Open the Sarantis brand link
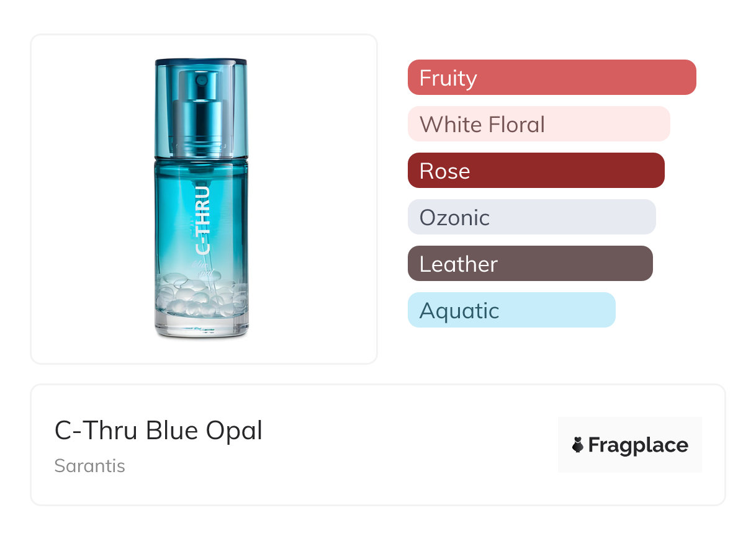The image size is (756, 536). coord(89,466)
